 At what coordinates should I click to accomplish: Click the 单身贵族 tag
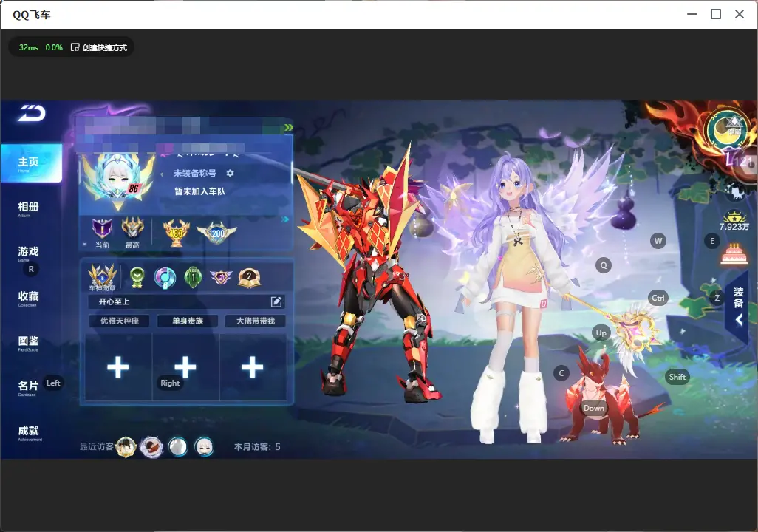click(188, 321)
